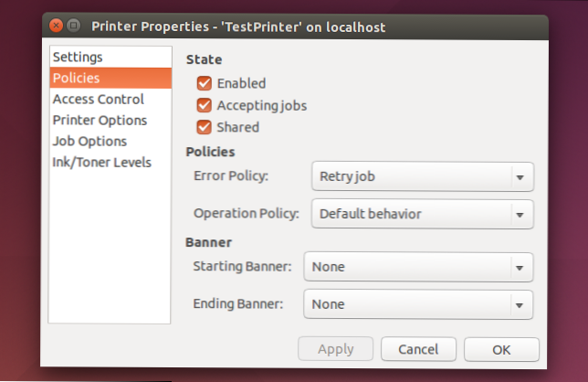Uncheck the Enabled checkbox
Viewport: 588px width, 382px height.
pyautogui.click(x=204, y=83)
